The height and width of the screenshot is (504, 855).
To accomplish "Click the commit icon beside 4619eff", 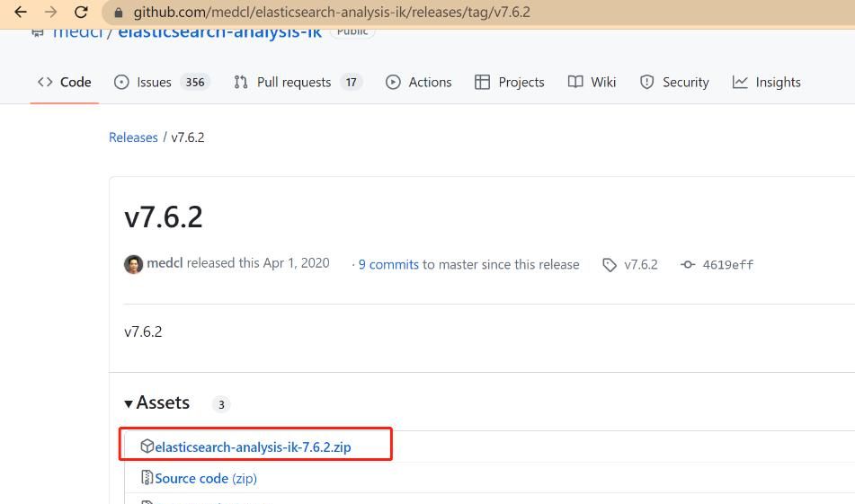I will click(x=688, y=264).
